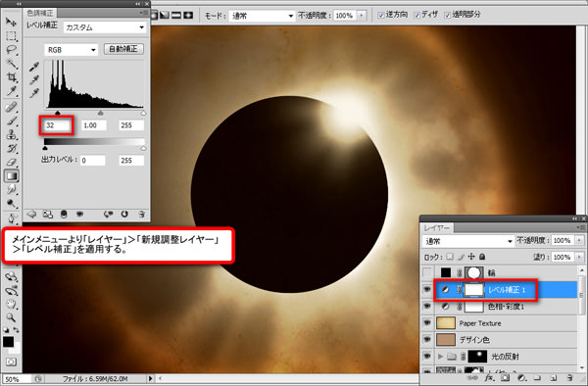Select the Eraser tool
Viewport: 588px width, 386px height.
11,163
